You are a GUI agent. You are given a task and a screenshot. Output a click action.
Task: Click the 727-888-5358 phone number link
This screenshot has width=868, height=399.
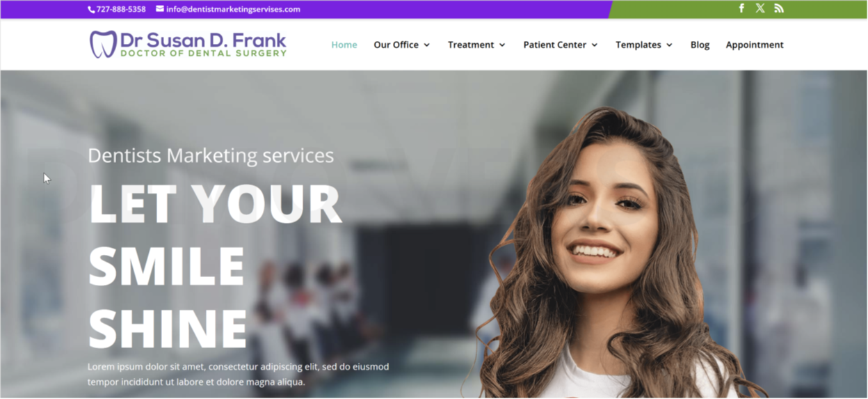[x=121, y=9]
